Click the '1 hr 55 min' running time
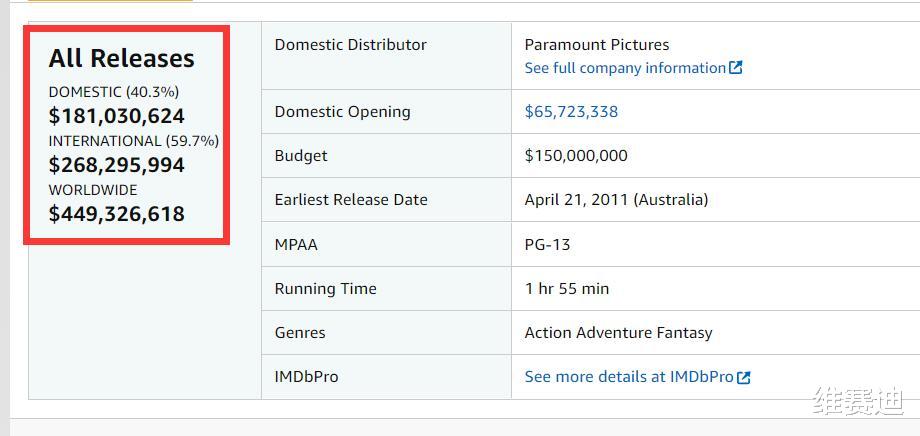920x436 pixels. pos(567,289)
